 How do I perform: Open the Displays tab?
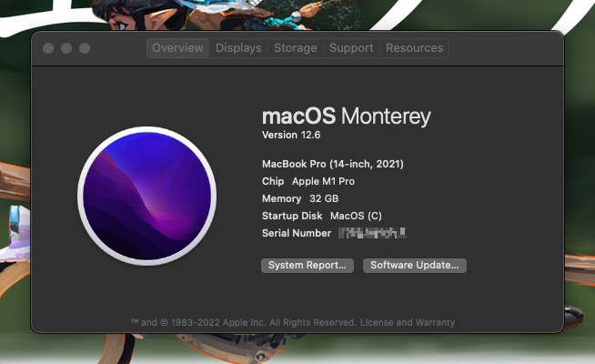[x=238, y=48]
